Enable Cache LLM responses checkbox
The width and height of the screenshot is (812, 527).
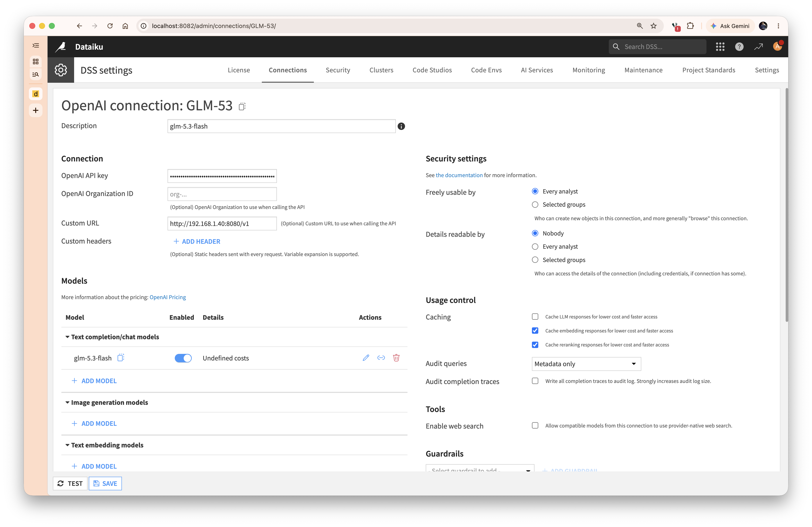click(535, 317)
